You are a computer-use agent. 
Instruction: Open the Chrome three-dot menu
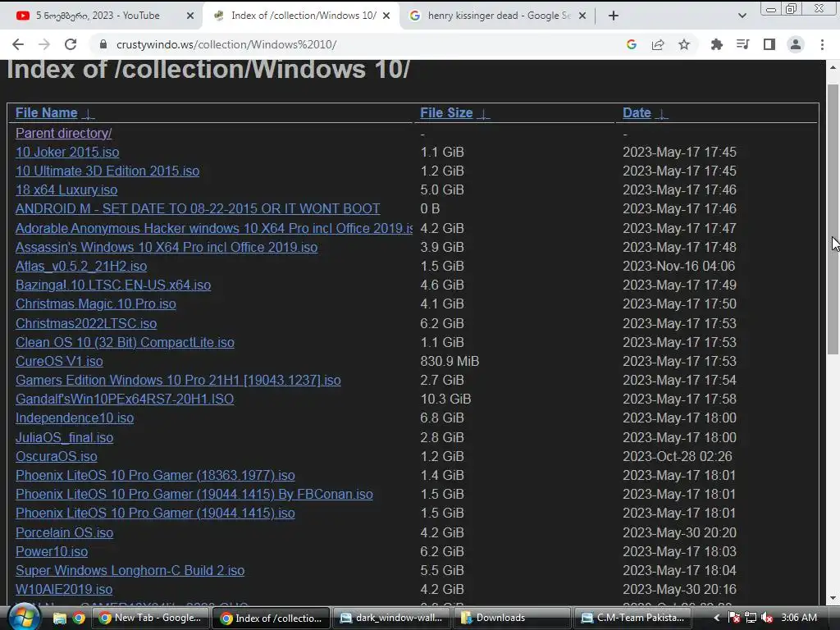coord(822,44)
